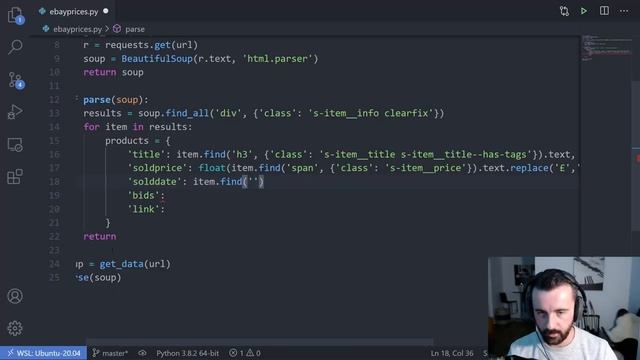The width and height of the screenshot is (640, 360).
Task: Open WSL: Ubuntu-20.04 remote indicator
Action: pyautogui.click(x=43, y=353)
